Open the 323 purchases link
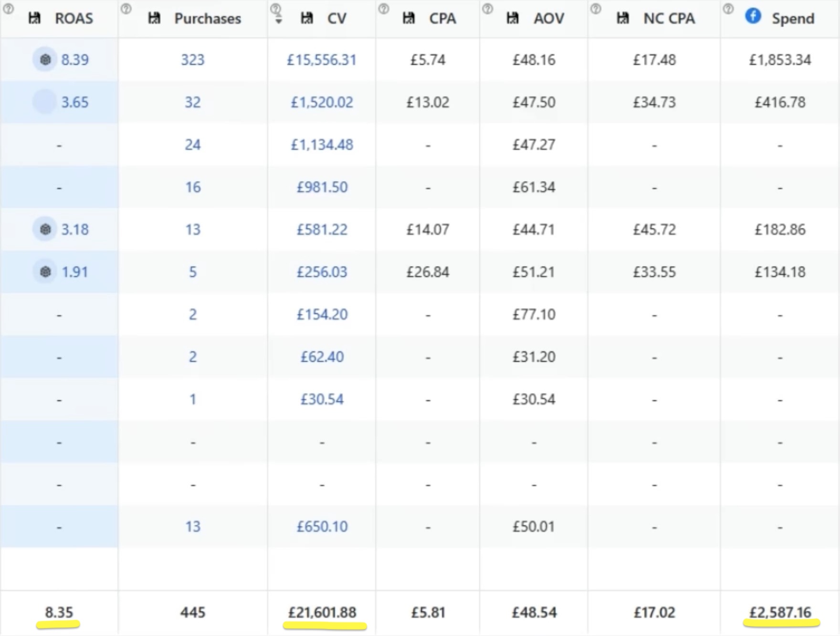 tap(192, 60)
